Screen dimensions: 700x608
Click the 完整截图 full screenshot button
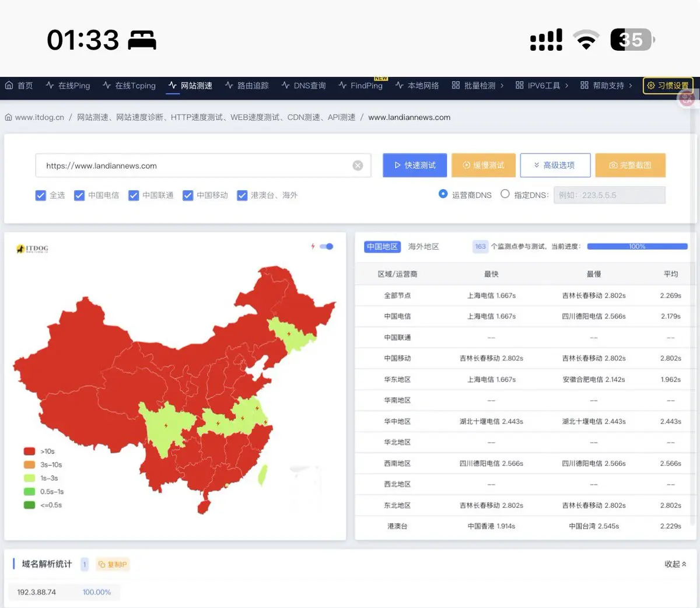coord(631,165)
